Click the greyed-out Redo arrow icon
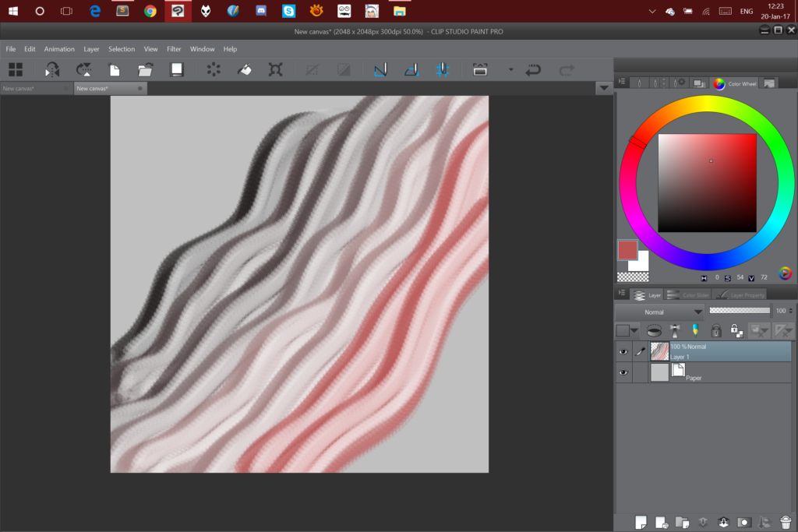Image resolution: width=798 pixels, height=532 pixels. pos(567,69)
